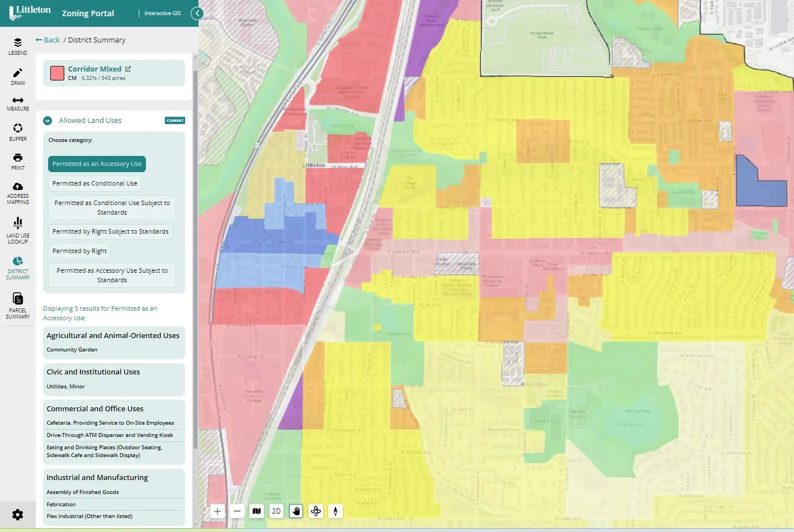Collapse the left side panel
Screen dimensions: 794x532
[196, 13]
